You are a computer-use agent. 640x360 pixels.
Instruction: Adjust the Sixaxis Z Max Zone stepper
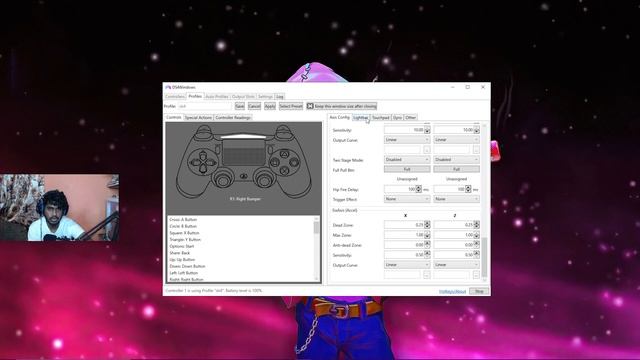coord(477,235)
